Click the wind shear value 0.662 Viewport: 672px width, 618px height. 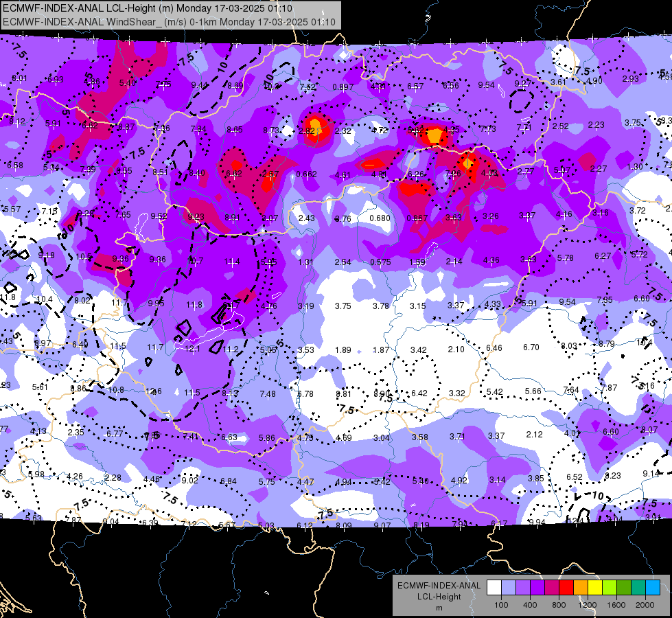[306, 174]
